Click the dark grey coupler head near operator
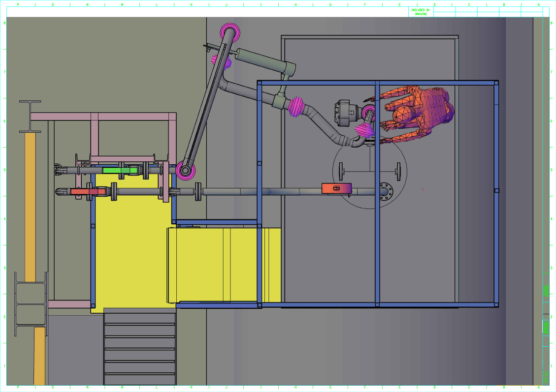 coord(344,113)
